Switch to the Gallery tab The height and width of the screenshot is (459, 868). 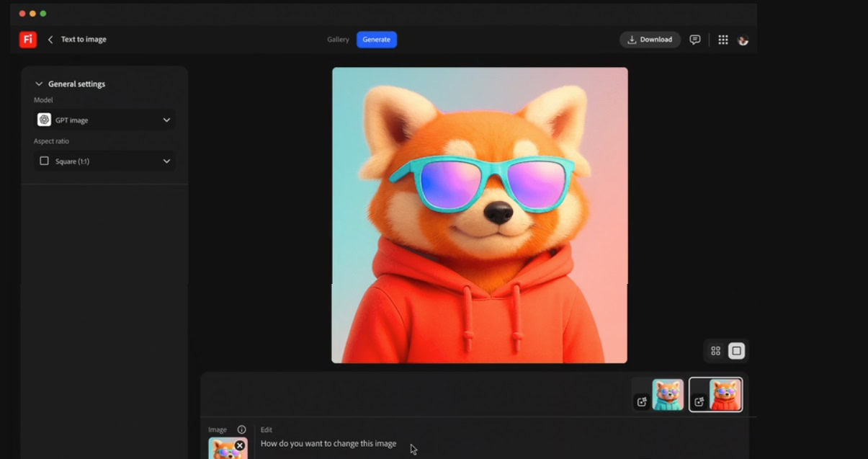click(x=338, y=40)
